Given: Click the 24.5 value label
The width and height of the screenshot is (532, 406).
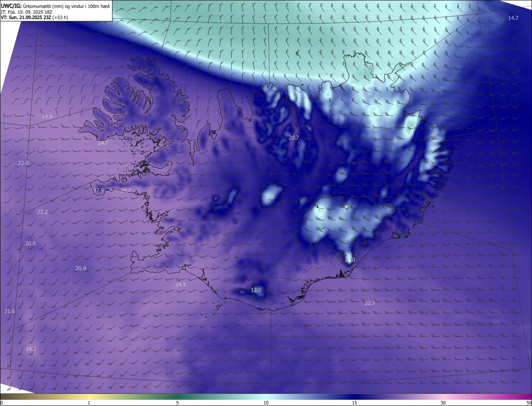Looking at the screenshot, I should click(x=47, y=116).
